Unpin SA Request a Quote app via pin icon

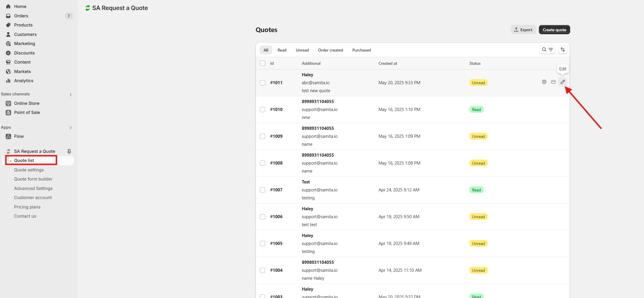coord(69,151)
